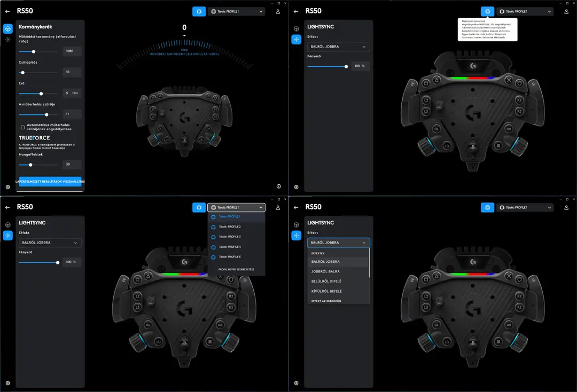
Task: Toggle onboard memory button beside open profile list
Action: (x=199, y=207)
